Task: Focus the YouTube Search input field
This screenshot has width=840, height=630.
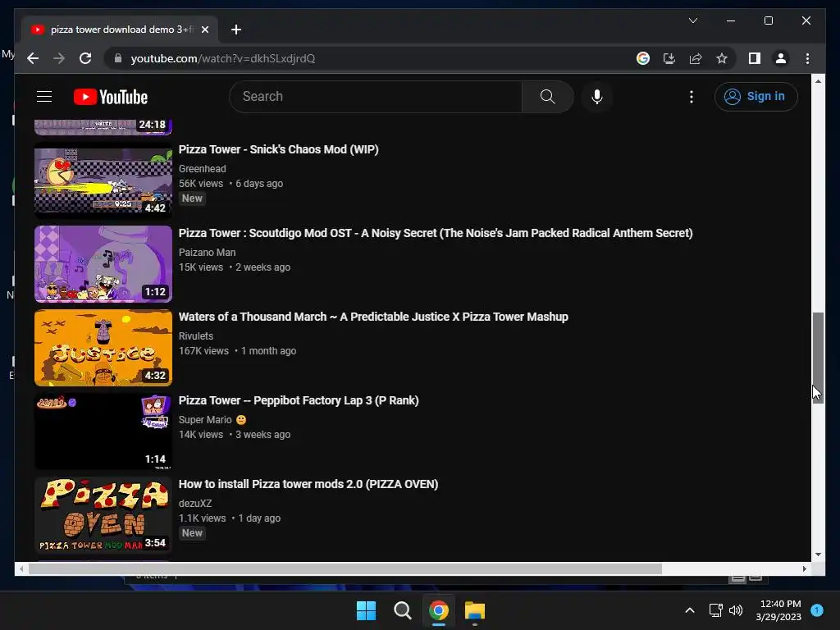Action: pos(376,97)
